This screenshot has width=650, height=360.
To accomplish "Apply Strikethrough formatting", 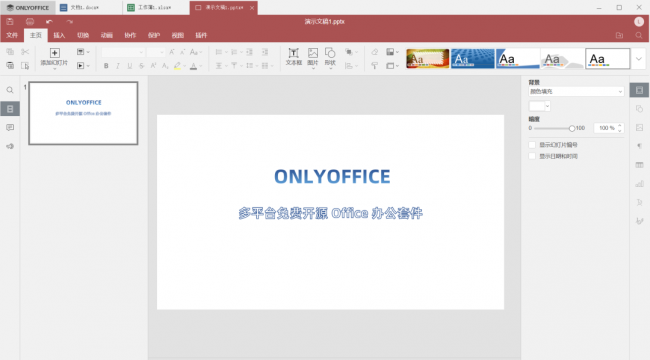I will [x=141, y=66].
